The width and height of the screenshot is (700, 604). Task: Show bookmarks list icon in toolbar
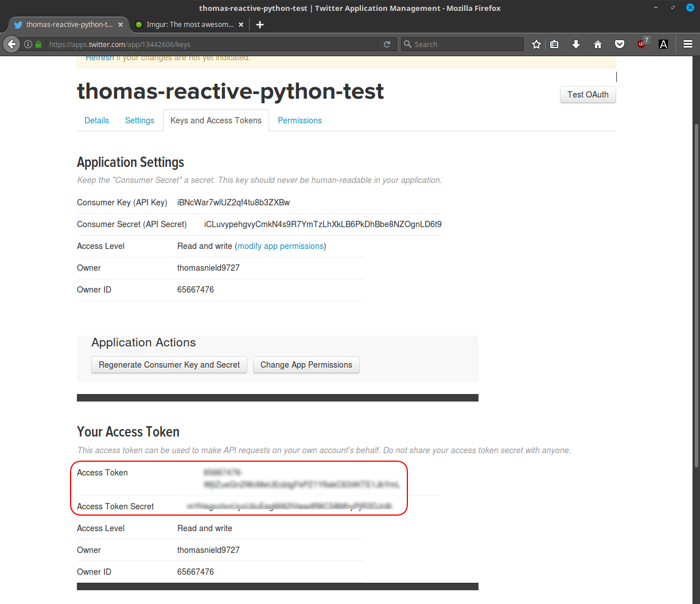554,44
